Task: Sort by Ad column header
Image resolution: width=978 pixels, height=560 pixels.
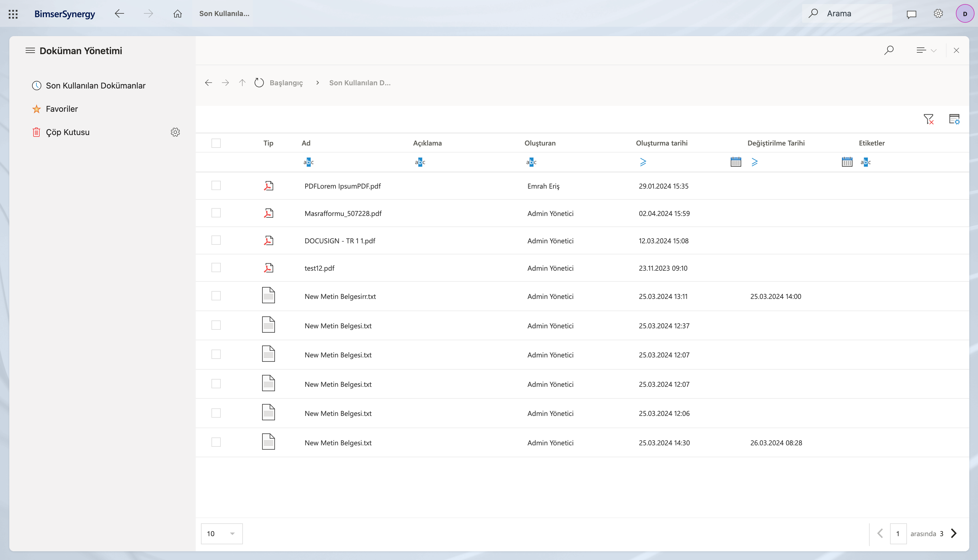Action: (306, 143)
